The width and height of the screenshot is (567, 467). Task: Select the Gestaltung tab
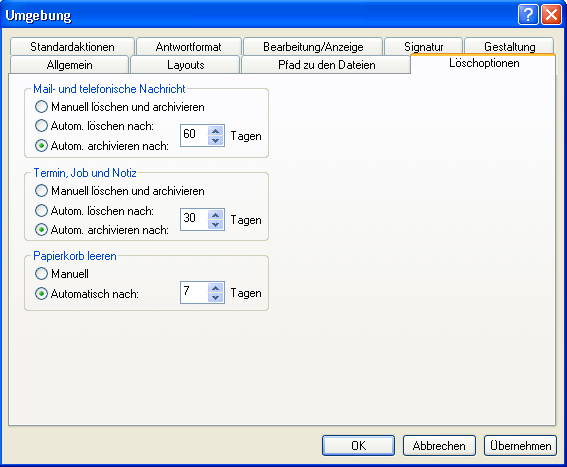click(x=510, y=47)
